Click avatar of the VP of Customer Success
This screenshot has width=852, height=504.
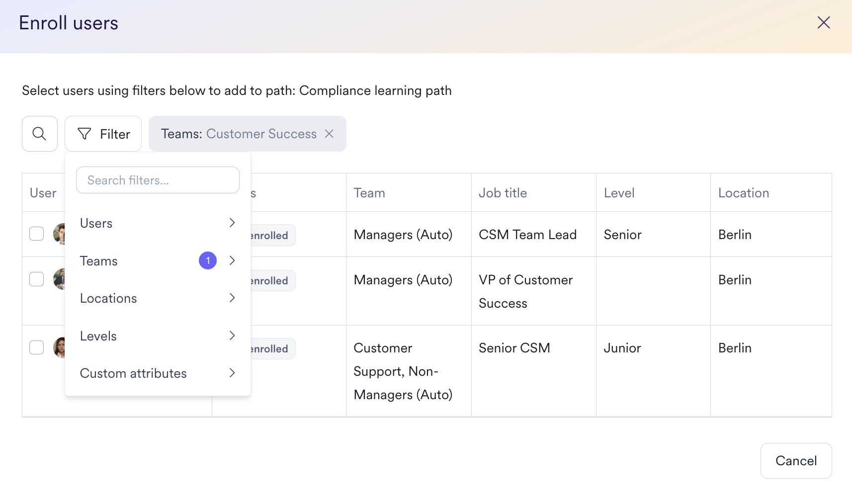[x=60, y=279]
